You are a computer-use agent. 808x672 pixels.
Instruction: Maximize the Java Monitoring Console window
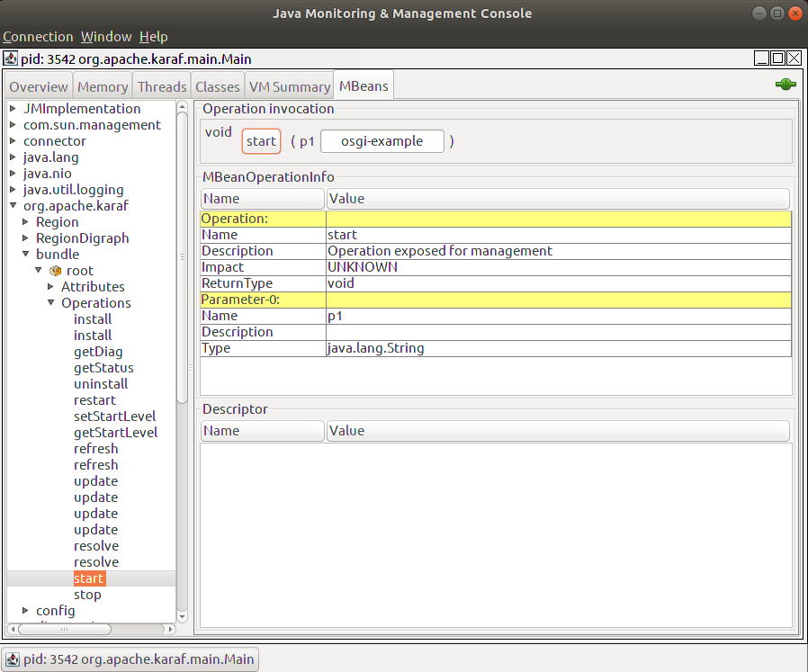pyautogui.click(x=777, y=13)
